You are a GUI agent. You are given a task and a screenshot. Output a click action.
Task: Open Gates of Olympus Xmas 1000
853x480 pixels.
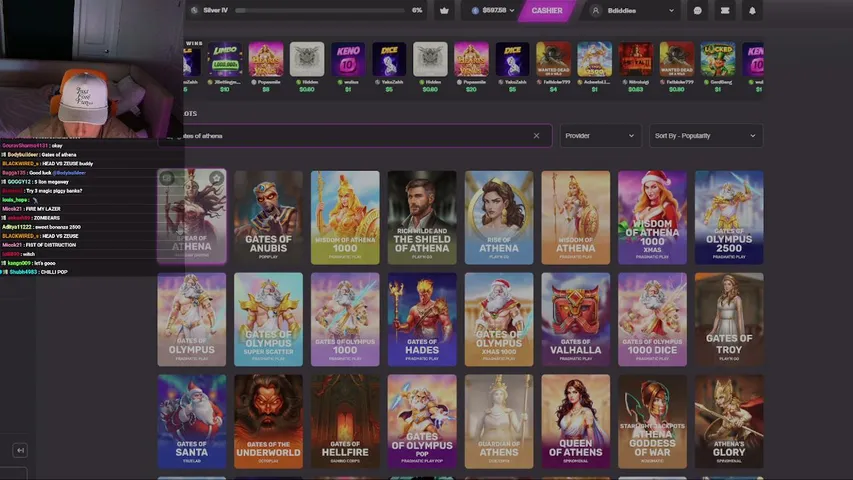pyautogui.click(x=499, y=319)
